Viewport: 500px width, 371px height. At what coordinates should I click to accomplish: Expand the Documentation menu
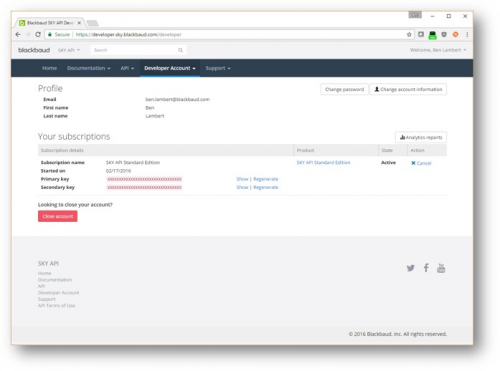click(x=89, y=68)
